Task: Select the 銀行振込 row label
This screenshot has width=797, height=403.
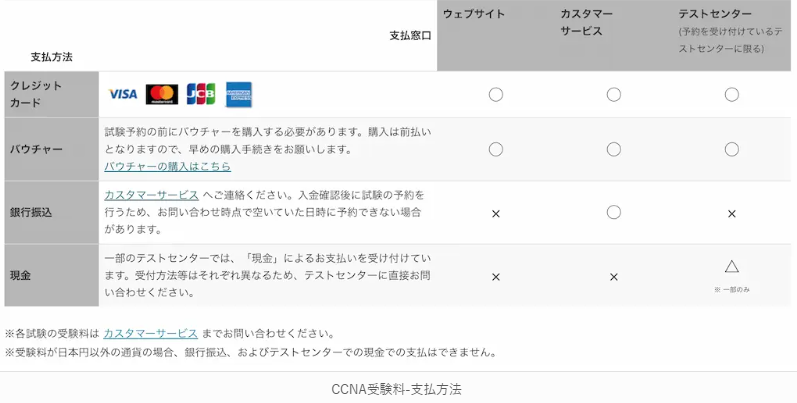Action: coord(31,212)
